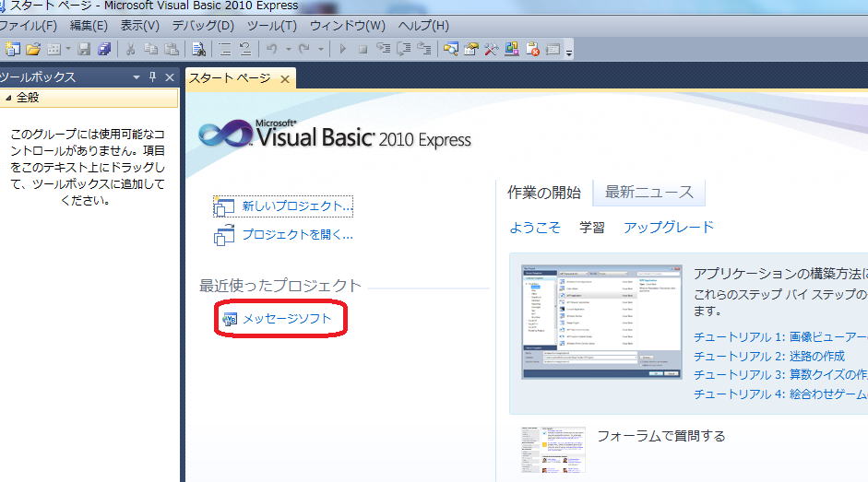Open the ツール(T) menu
Image resolution: width=868 pixels, height=482 pixels.
coord(272,26)
